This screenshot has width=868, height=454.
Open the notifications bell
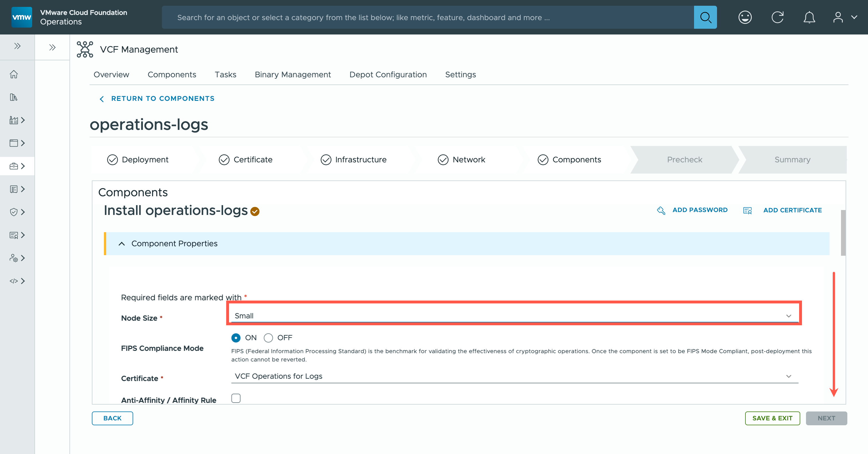809,17
